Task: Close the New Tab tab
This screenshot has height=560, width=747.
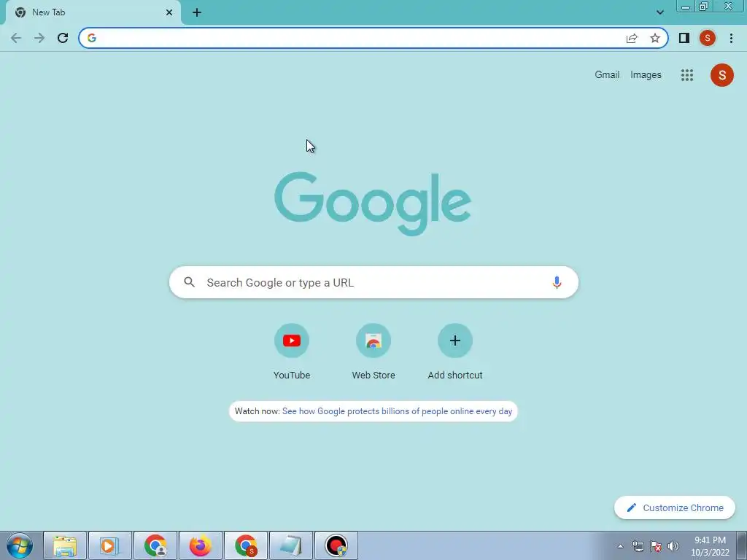Action: click(x=169, y=12)
